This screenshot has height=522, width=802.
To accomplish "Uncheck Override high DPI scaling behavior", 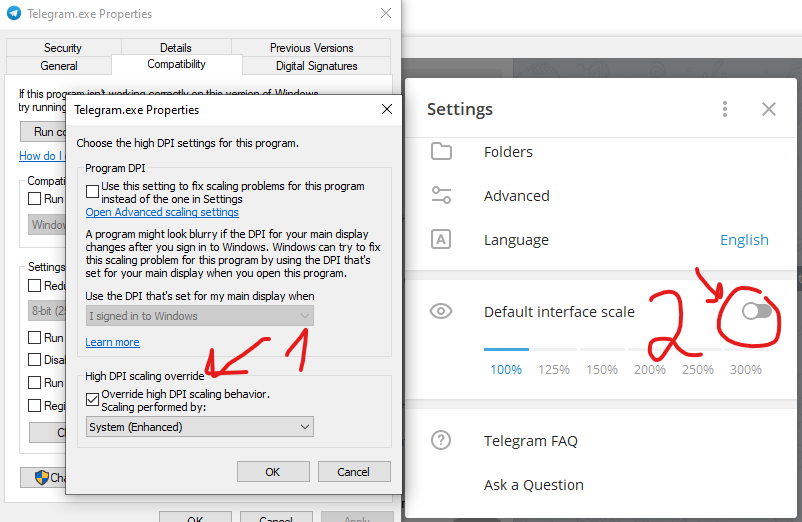I will pos(93,399).
